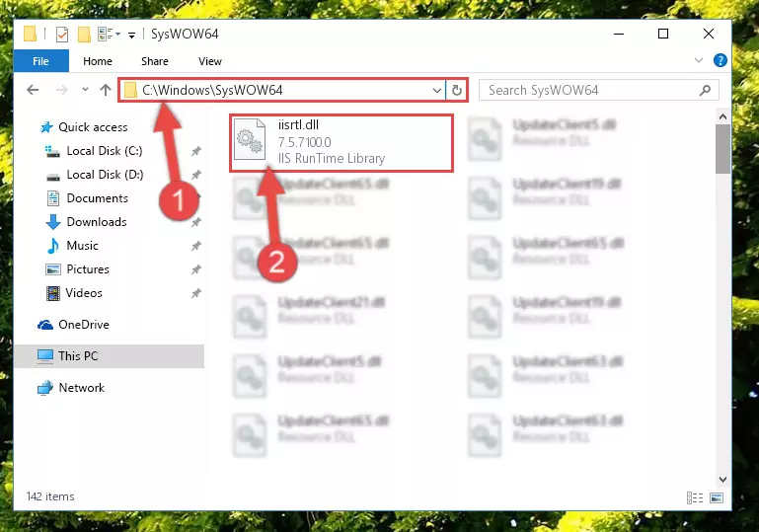
Task: Click the Properties quick access toolbar icon
Action: [62, 35]
